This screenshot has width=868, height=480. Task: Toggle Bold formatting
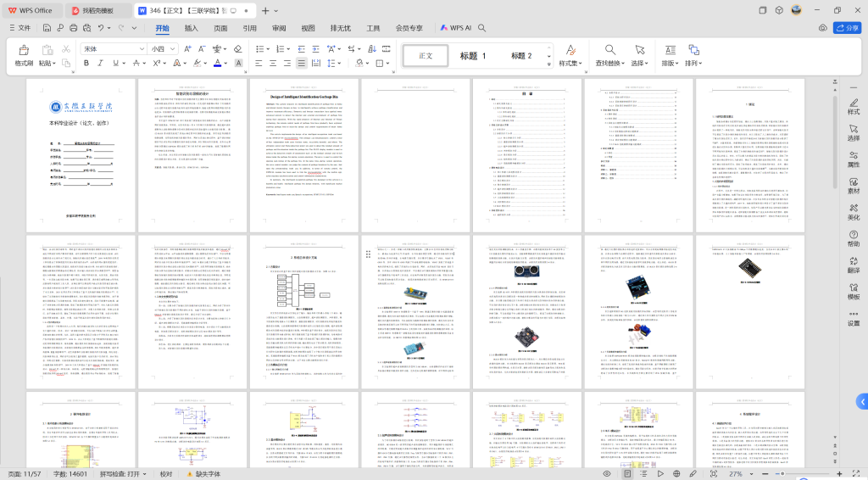coord(86,63)
